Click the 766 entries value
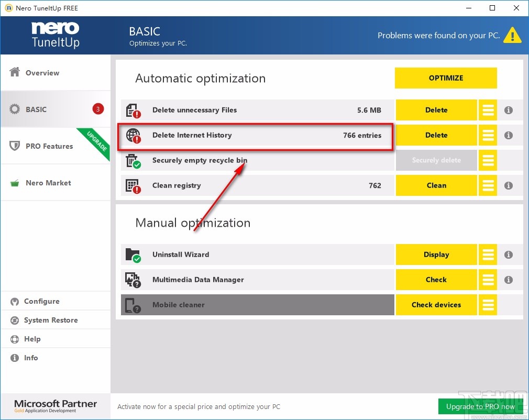 (x=362, y=135)
